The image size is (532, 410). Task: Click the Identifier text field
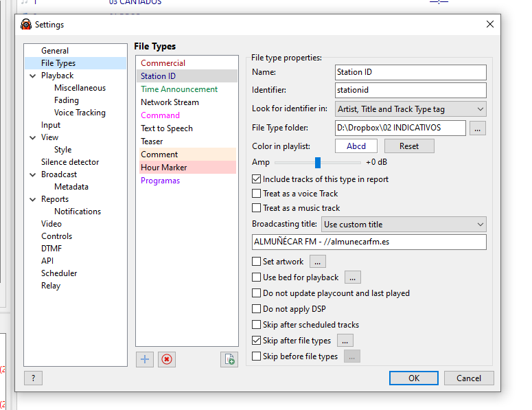point(410,91)
